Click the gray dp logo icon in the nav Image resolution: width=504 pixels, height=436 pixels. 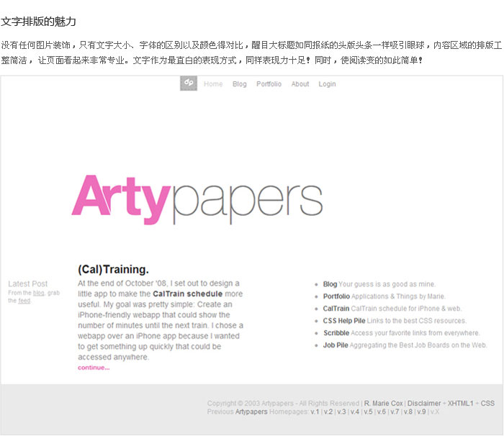pos(189,83)
